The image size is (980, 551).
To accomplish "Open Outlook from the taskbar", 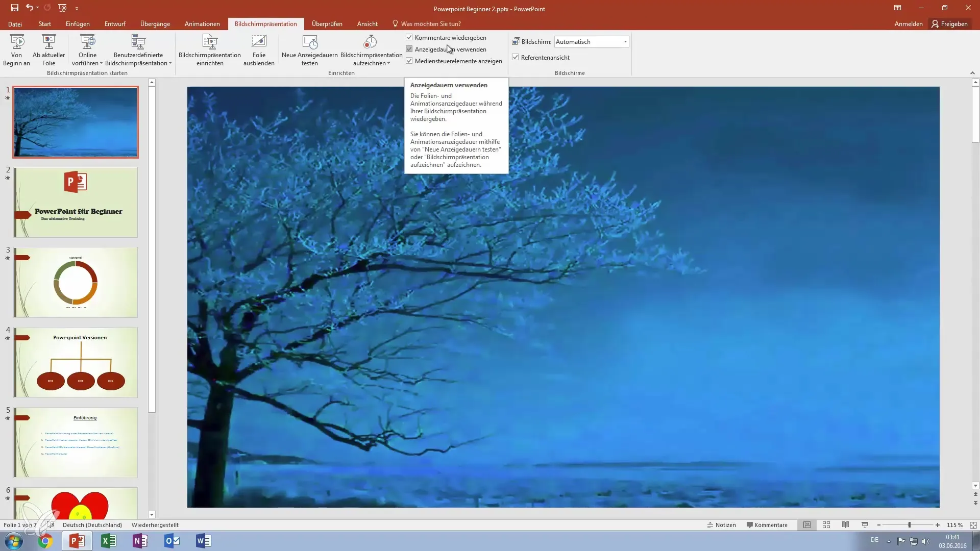I will click(x=172, y=541).
